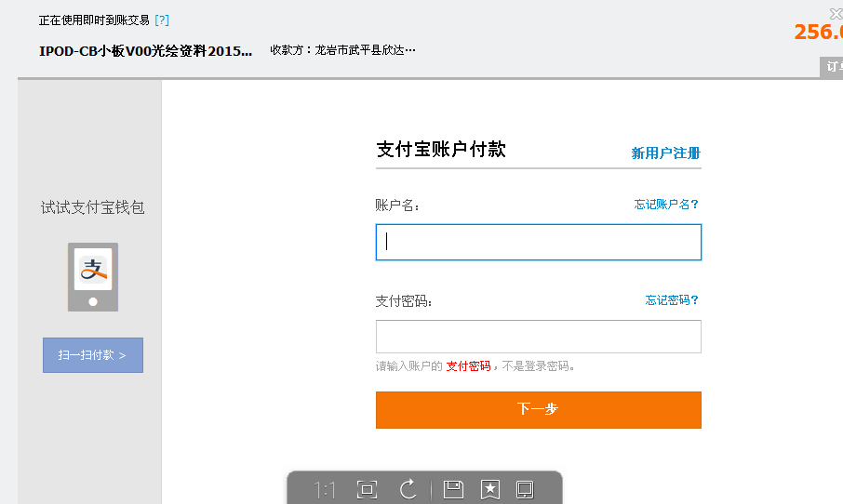Viewport: 843px width, 504px height.
Task: Click the 试试支付宝钱包 label
Action: click(x=92, y=207)
